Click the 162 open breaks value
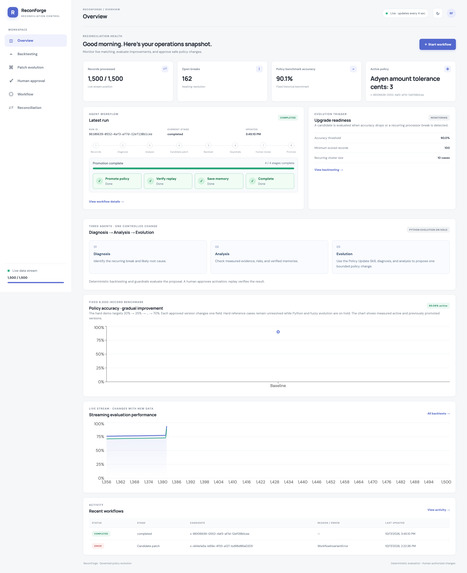Screen dimensions: 467x573 tap(187, 79)
